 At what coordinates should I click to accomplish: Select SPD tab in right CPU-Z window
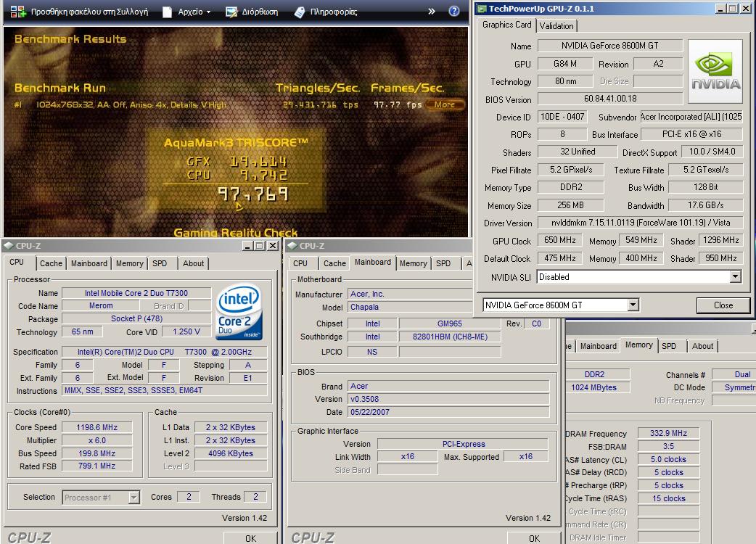669,346
